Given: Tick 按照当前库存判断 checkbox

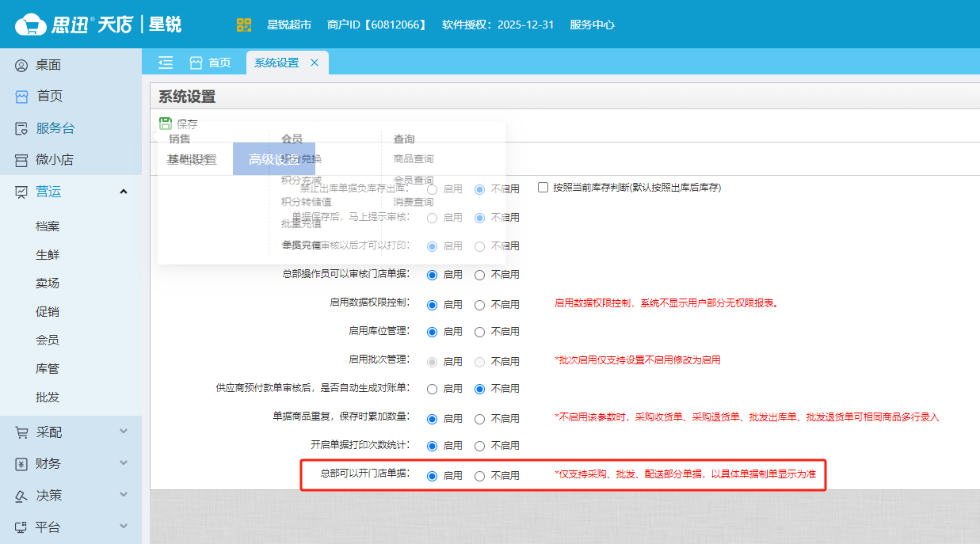Looking at the screenshot, I should point(543,188).
